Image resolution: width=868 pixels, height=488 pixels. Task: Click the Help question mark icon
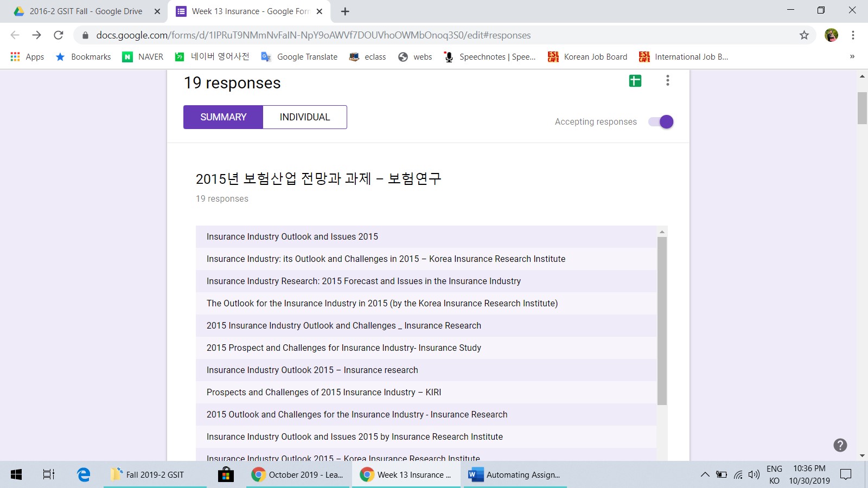click(x=840, y=445)
